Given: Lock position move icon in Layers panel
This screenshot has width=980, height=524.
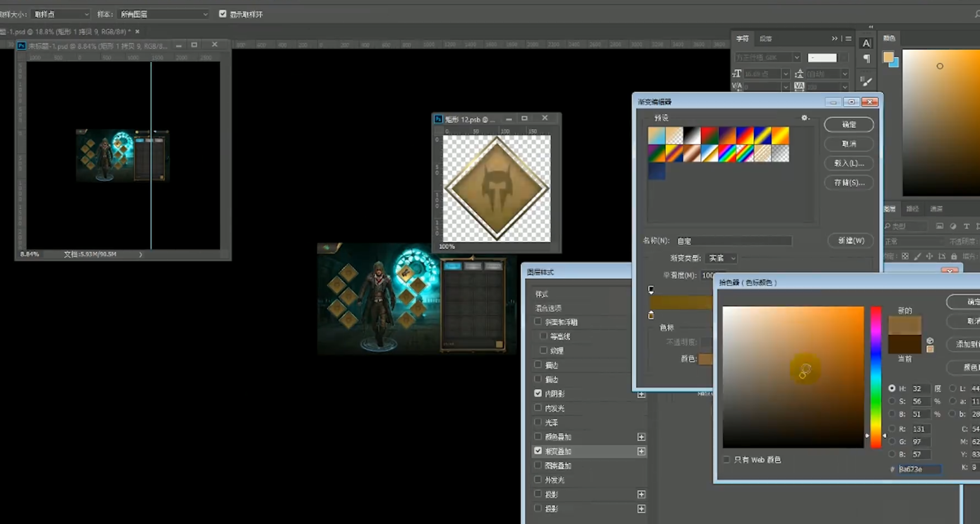Looking at the screenshot, I should point(929,256).
